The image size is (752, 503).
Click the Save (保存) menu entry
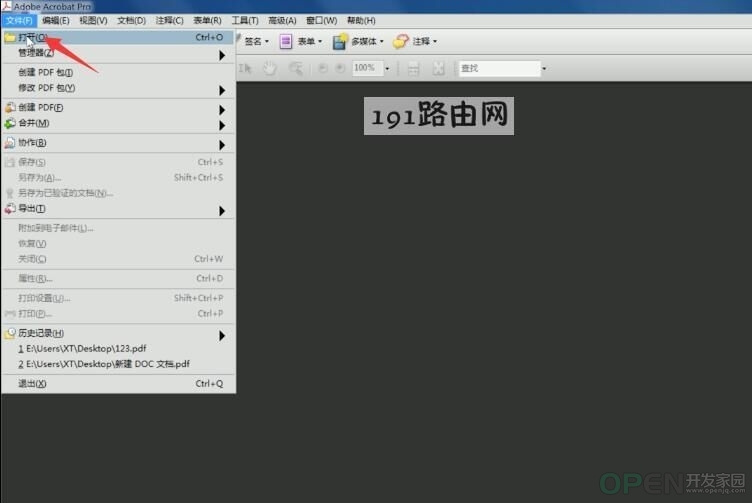[x=118, y=162]
